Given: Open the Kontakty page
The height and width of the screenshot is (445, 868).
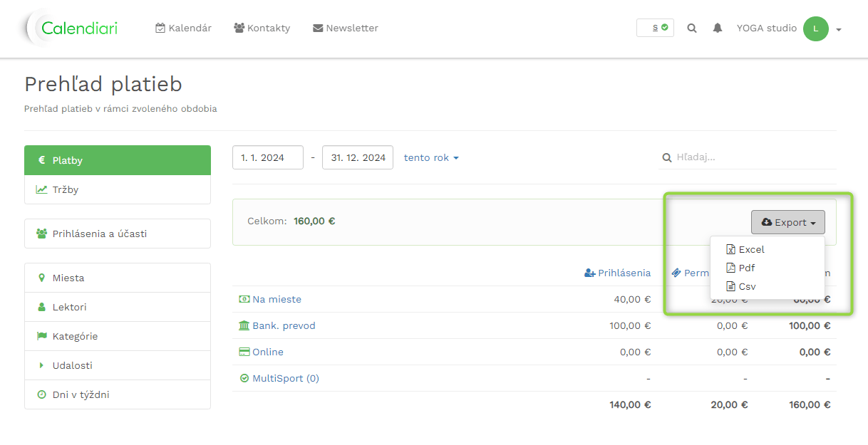Looking at the screenshot, I should pyautogui.click(x=262, y=28).
